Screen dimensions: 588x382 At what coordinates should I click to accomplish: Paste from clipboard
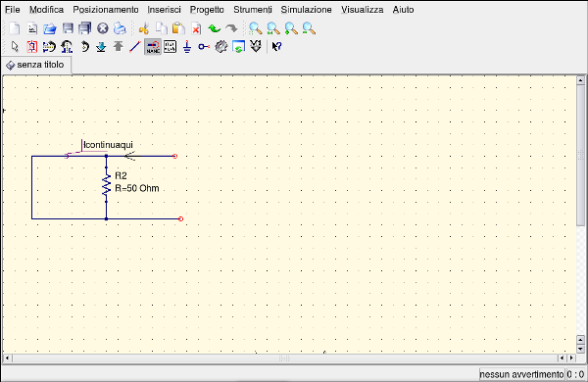[x=178, y=28]
